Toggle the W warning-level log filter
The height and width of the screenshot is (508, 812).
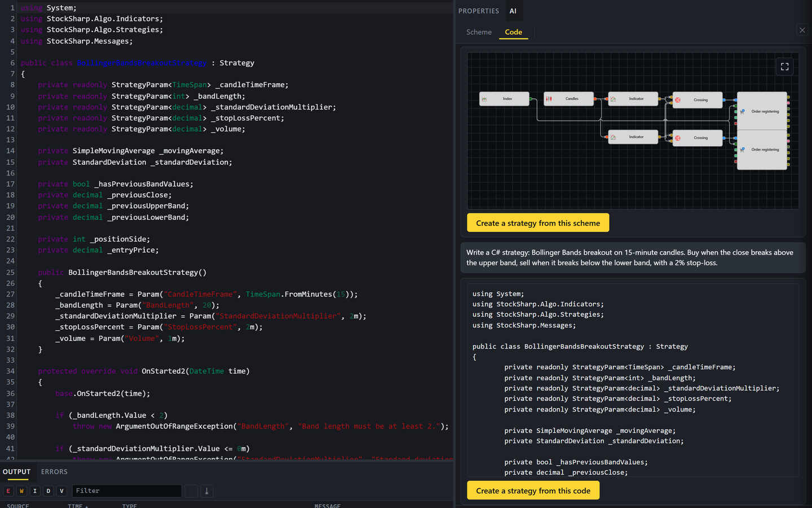tap(21, 491)
